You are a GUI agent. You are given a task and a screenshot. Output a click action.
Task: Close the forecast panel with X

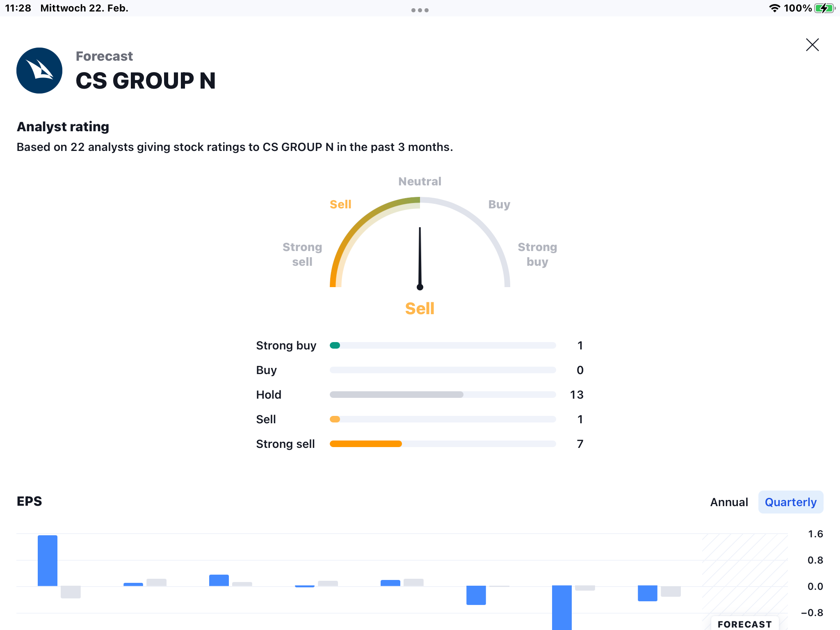tap(812, 45)
